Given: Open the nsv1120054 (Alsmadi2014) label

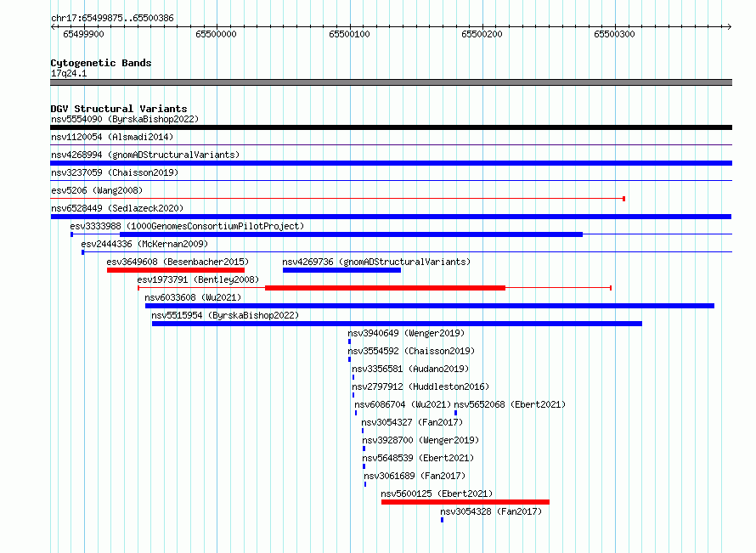Looking at the screenshot, I should 112,137.
